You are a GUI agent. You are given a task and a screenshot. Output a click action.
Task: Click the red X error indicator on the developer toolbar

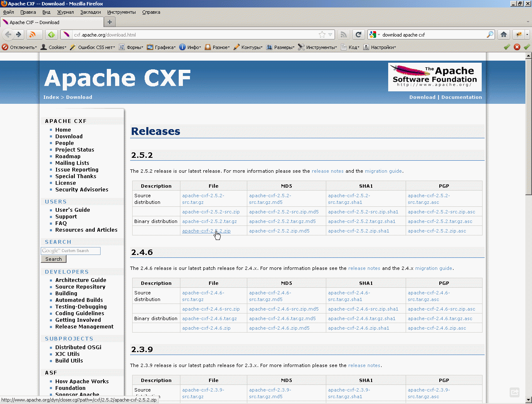tap(517, 47)
